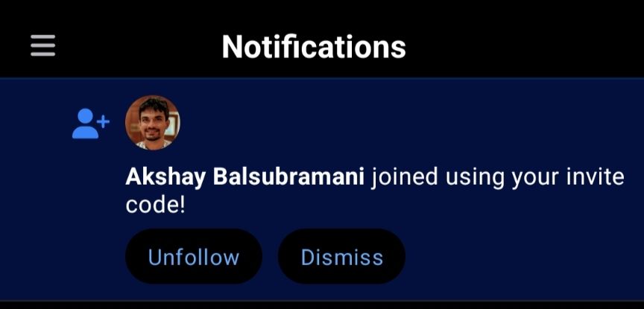The image size is (644, 309).
Task: Show the navigation drawer via three-line icon
Action: 42,45
